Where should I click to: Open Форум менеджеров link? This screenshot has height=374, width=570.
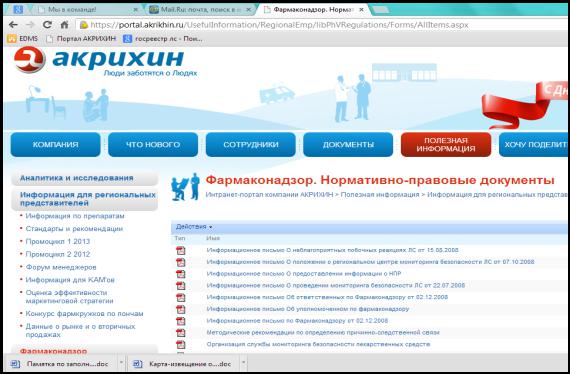coord(61,267)
